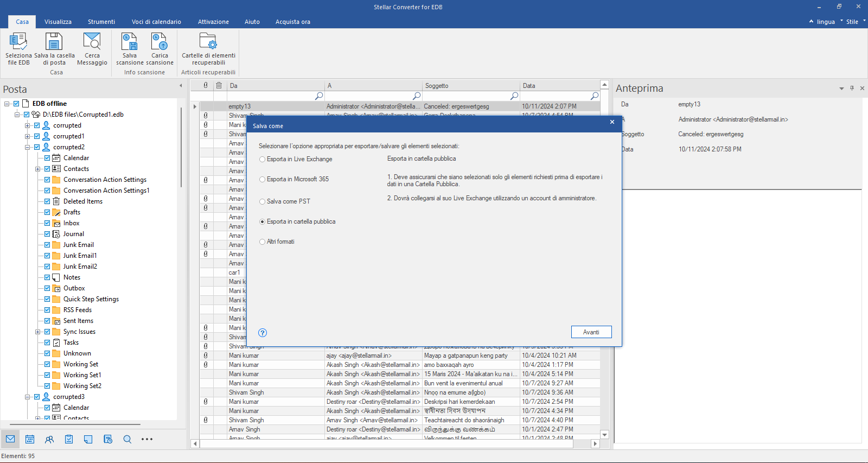Image resolution: width=868 pixels, height=463 pixels.
Task: Collapse the Corrupted1.edb file node
Action: [17, 115]
